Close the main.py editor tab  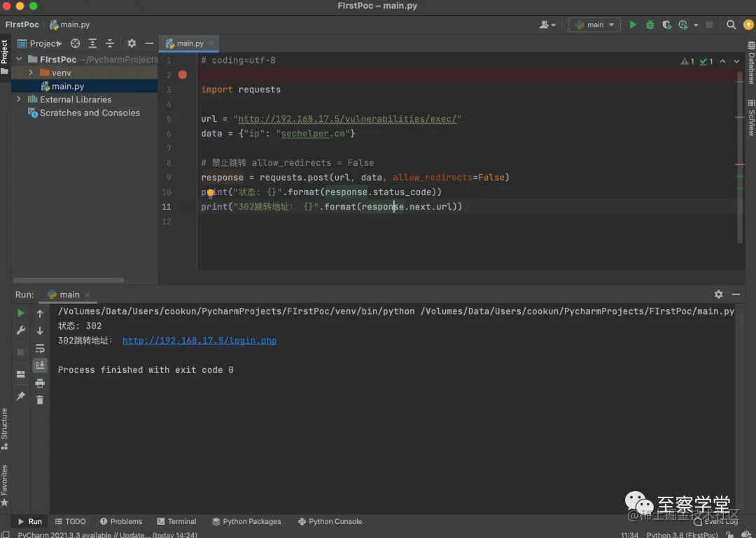pos(211,43)
